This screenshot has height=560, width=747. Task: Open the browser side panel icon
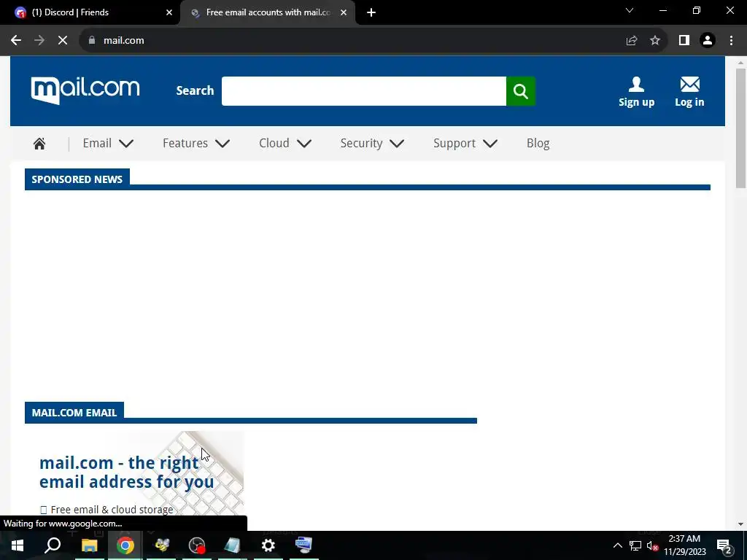point(684,41)
